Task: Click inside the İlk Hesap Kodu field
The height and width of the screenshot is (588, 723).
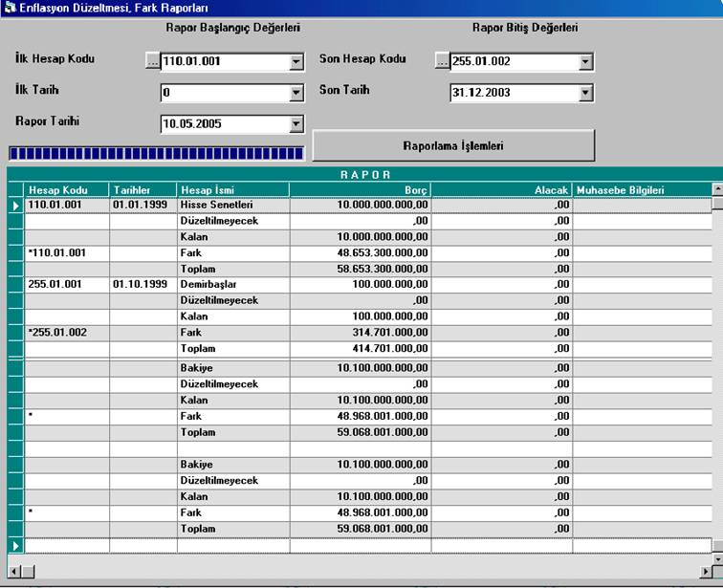Action: click(x=224, y=63)
